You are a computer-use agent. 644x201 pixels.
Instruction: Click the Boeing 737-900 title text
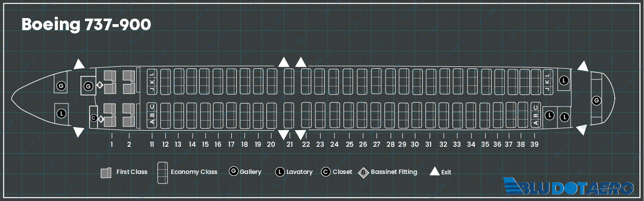(x=86, y=25)
